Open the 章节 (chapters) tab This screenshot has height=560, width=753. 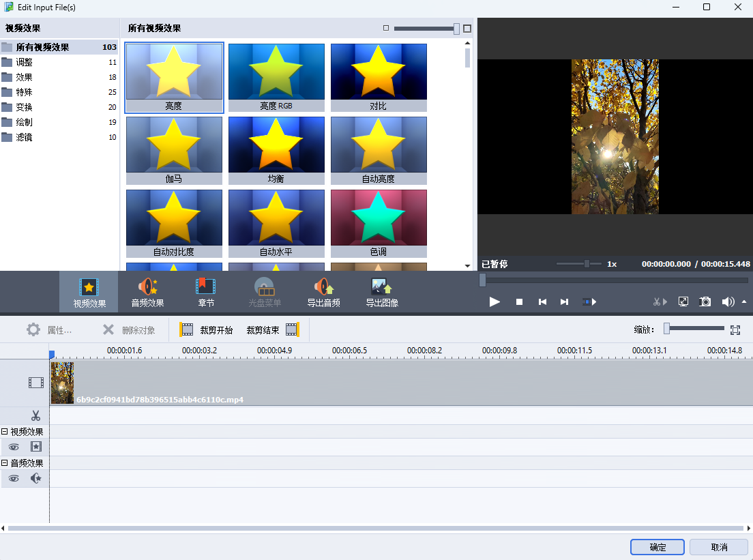[205, 293]
